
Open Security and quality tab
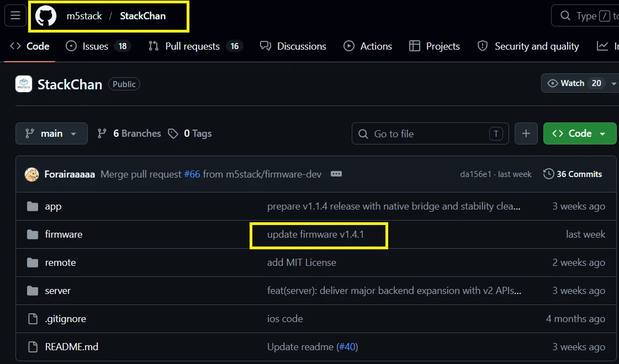[528, 46]
